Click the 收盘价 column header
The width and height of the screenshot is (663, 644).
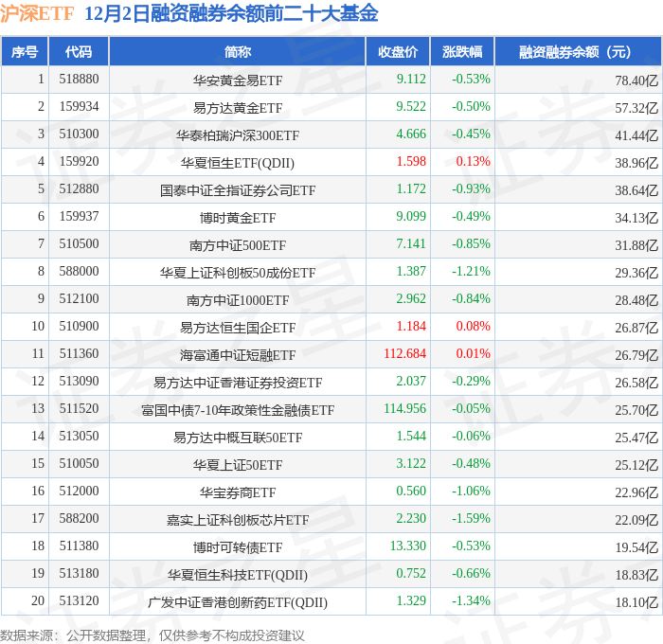[x=398, y=51]
